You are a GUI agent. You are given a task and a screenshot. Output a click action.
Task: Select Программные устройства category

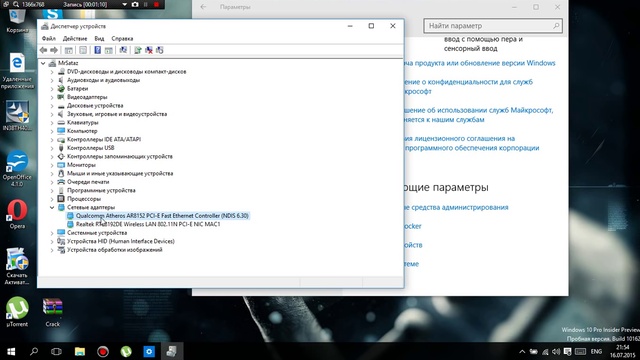tap(101, 191)
